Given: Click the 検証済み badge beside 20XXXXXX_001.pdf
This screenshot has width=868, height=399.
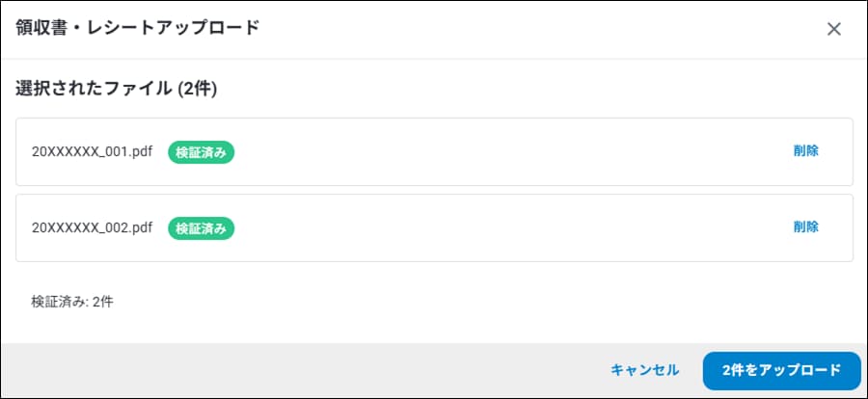Looking at the screenshot, I should point(202,151).
